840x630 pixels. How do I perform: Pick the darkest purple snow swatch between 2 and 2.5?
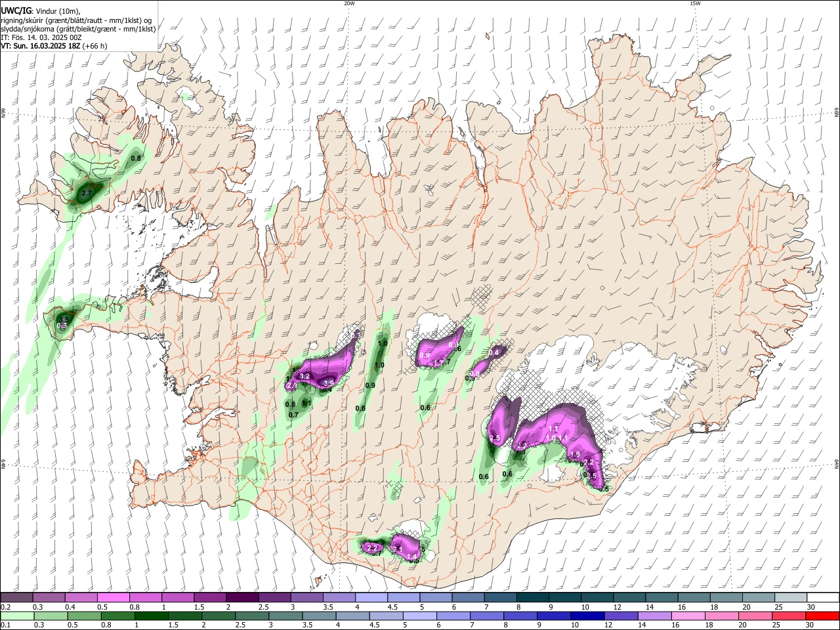[x=242, y=597]
